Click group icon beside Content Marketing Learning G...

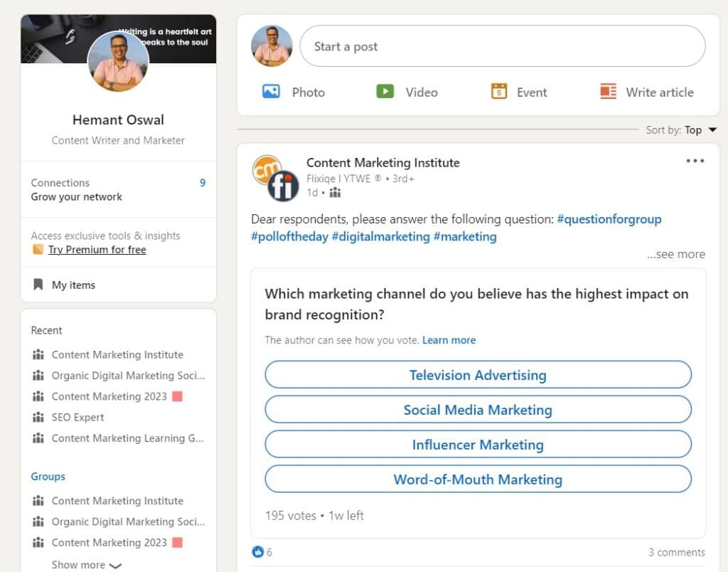[x=38, y=438]
